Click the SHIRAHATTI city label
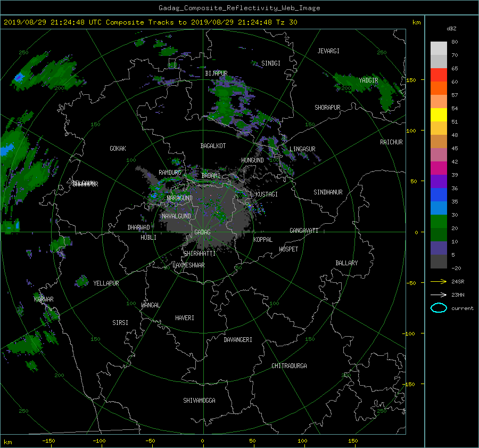This screenshot has height=448, width=479. pos(200,254)
